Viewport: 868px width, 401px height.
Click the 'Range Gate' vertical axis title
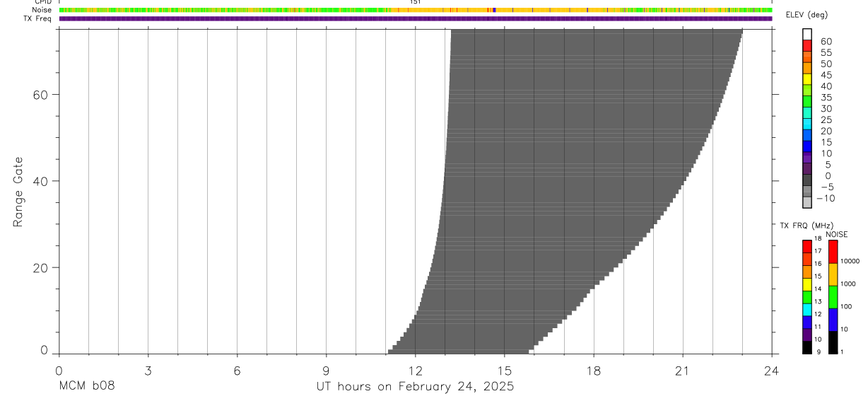point(19,192)
